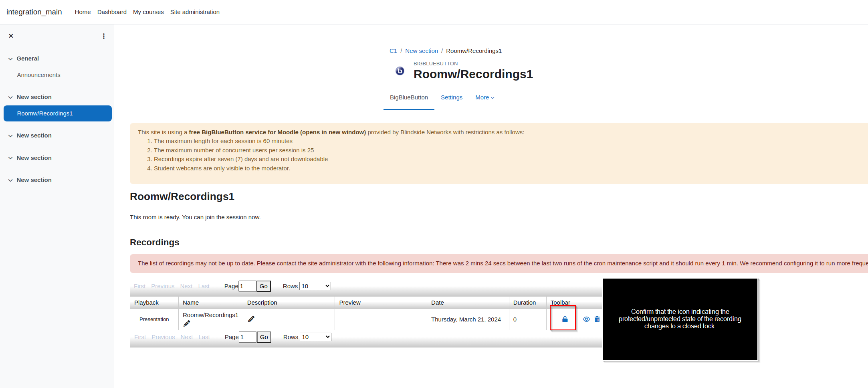Edit the recording description with the pencil icon
The width and height of the screenshot is (868, 388).
[251, 319]
